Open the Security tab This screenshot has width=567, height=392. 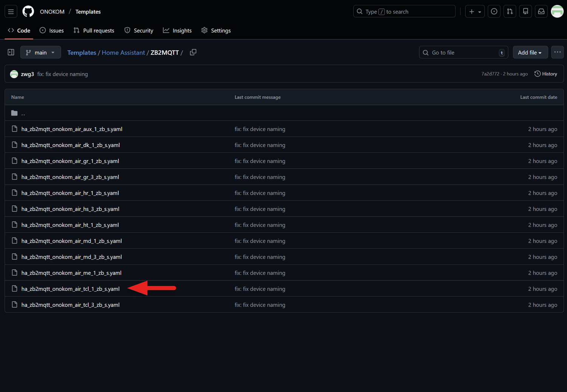(x=139, y=31)
